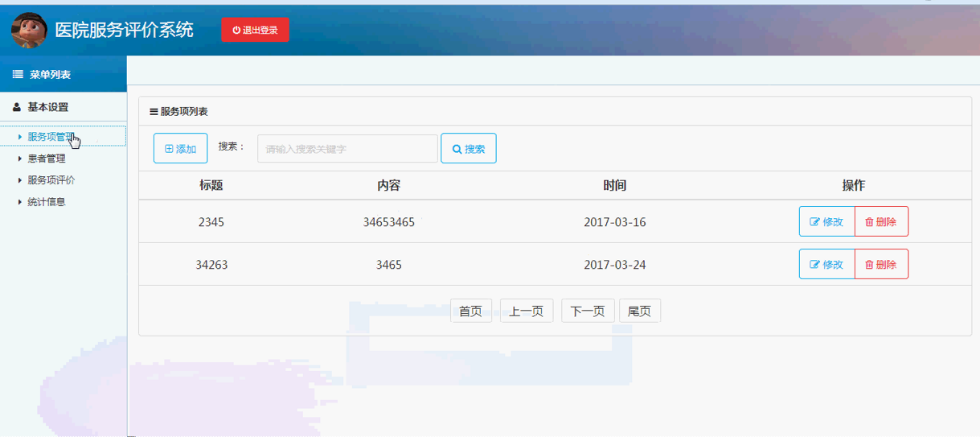Click the user avatar in the header
The height and width of the screenshot is (437, 980).
[29, 30]
